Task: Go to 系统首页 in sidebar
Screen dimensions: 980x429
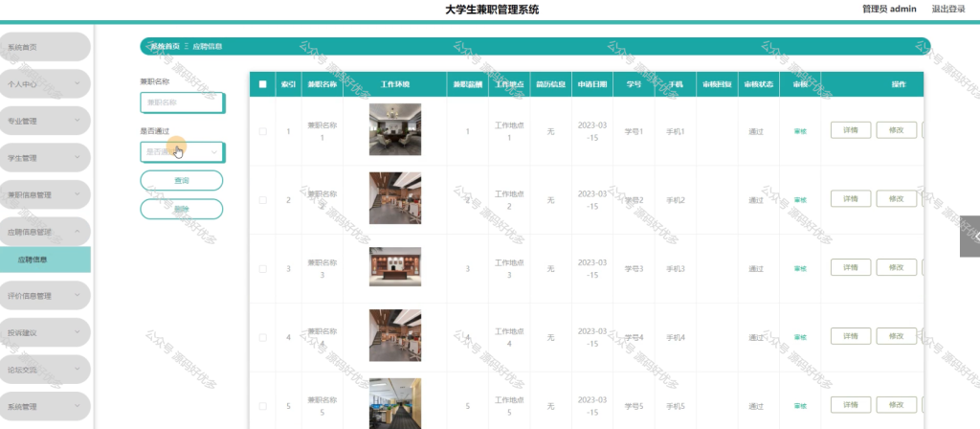Action: [45, 47]
